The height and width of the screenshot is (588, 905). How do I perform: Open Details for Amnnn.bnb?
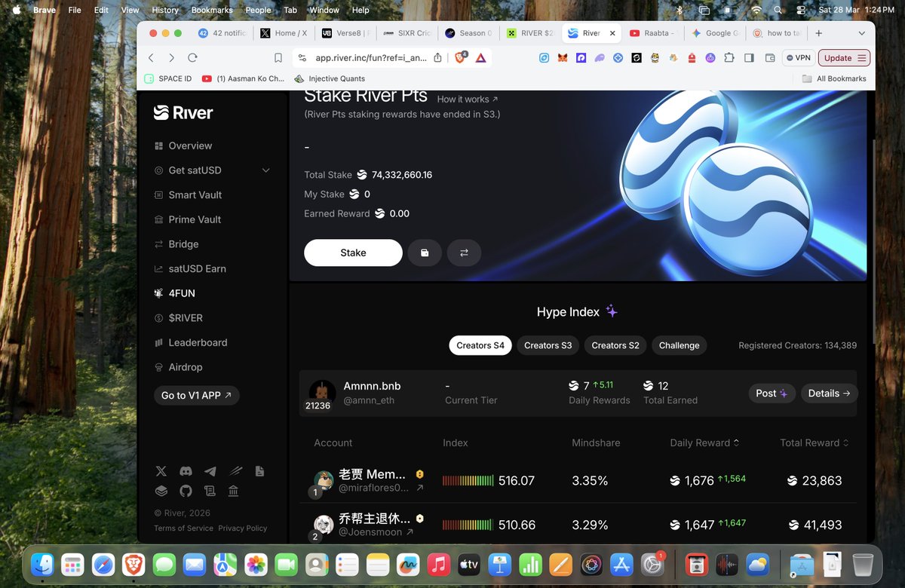829,393
